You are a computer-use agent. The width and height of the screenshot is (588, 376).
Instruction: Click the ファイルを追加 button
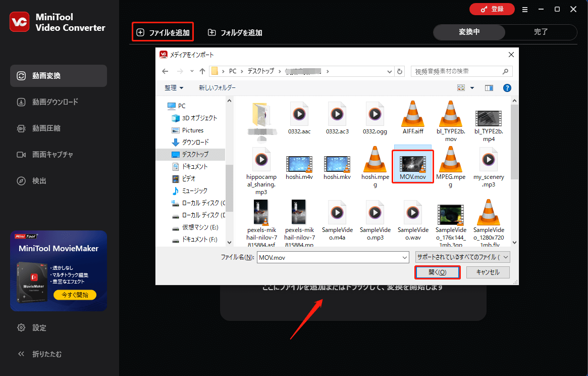pos(163,32)
